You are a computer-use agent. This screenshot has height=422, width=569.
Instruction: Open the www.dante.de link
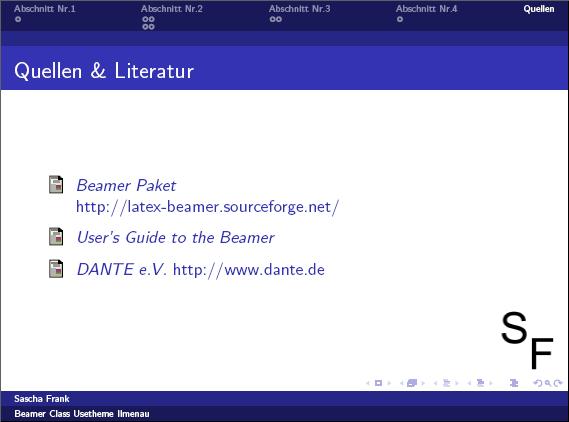pos(249,270)
